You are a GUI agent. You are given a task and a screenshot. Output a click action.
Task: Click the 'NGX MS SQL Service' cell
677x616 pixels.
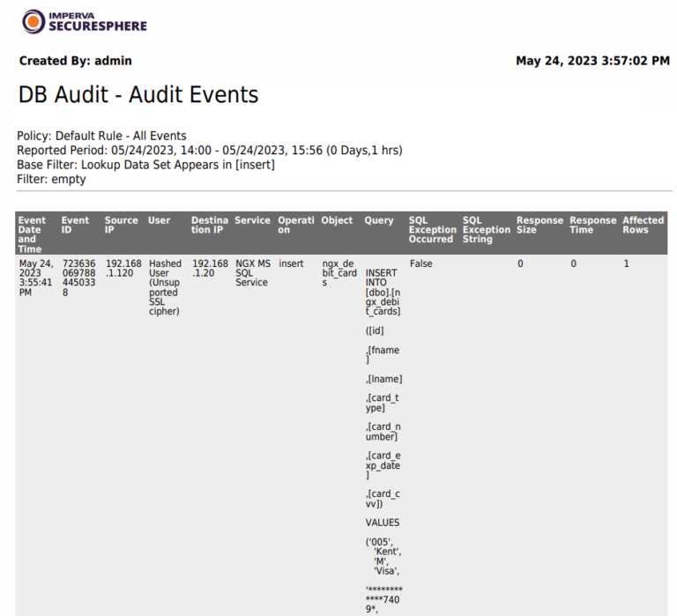pyautogui.click(x=252, y=273)
